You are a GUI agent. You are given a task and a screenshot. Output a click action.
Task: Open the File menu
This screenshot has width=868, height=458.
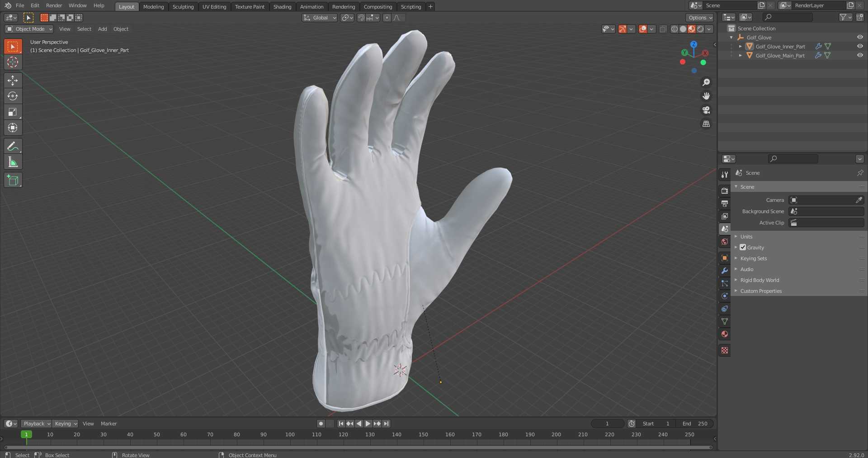[20, 5]
